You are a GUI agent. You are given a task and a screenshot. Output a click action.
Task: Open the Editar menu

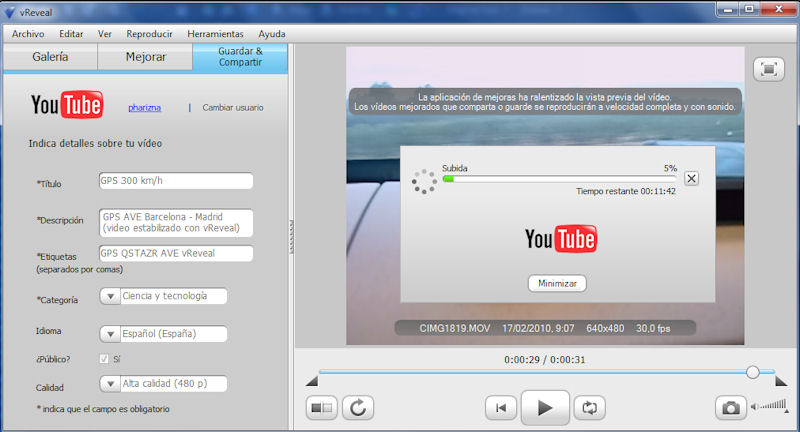71,34
